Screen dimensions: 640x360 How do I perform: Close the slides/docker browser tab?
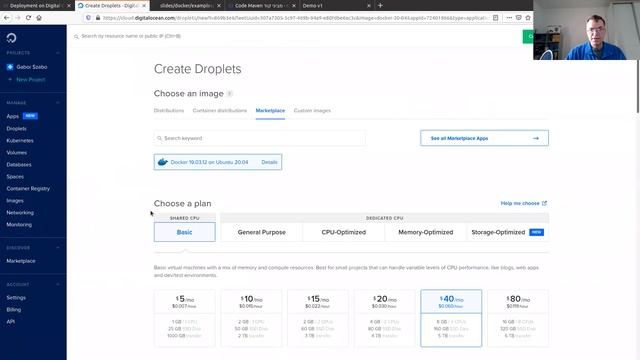point(219,6)
